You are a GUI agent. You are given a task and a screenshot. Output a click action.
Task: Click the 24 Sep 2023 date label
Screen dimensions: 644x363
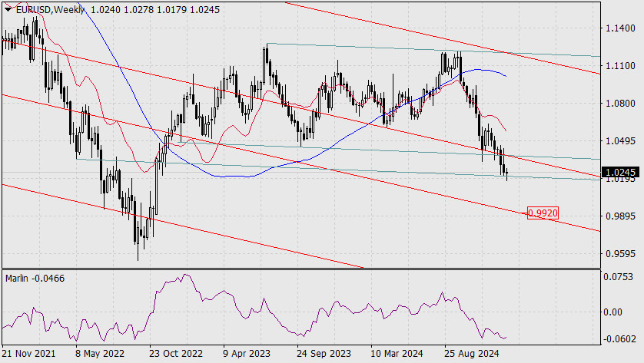324,354
